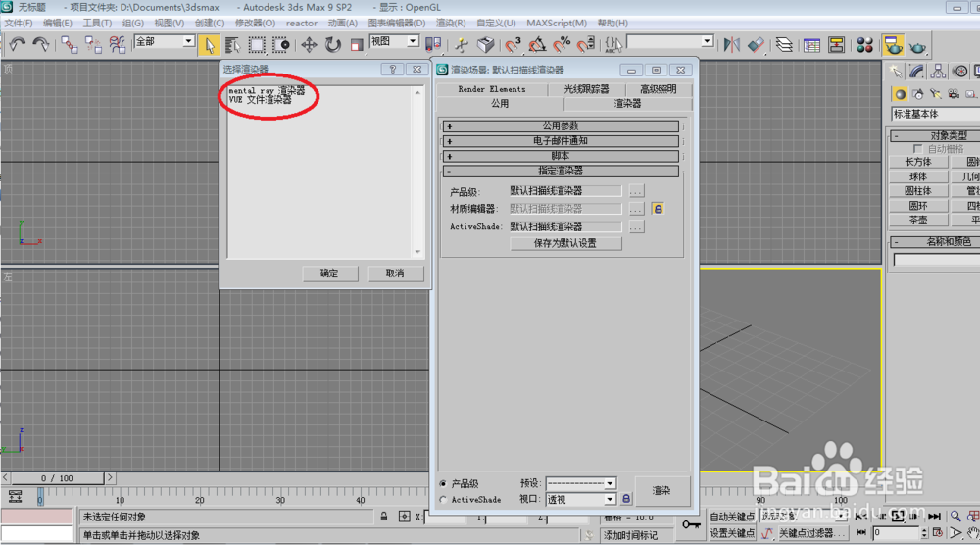Switch to 光线跟踪器 tab

(586, 89)
